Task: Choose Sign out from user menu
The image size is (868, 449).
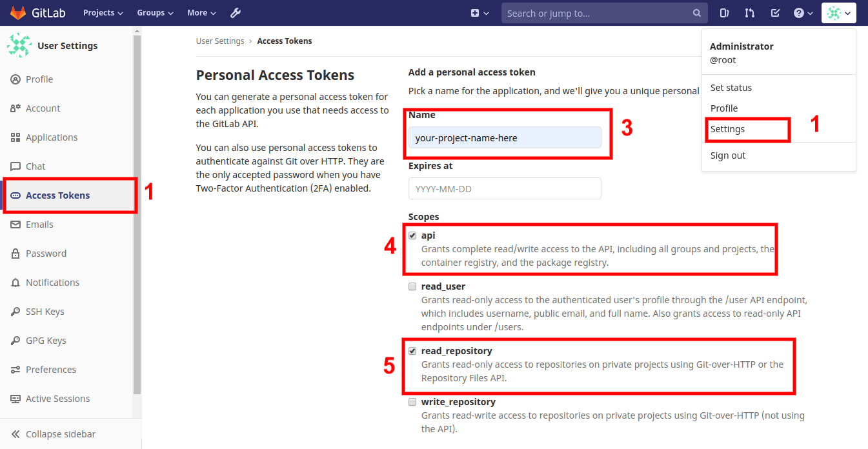Action: tap(728, 155)
